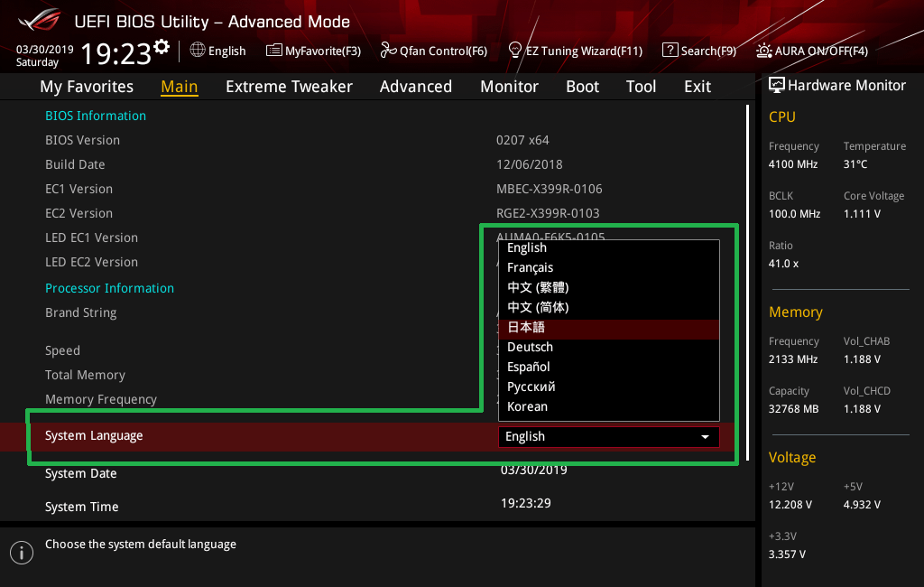924x587 pixels.
Task: Click System Time value 19:23:29
Action: (x=526, y=503)
